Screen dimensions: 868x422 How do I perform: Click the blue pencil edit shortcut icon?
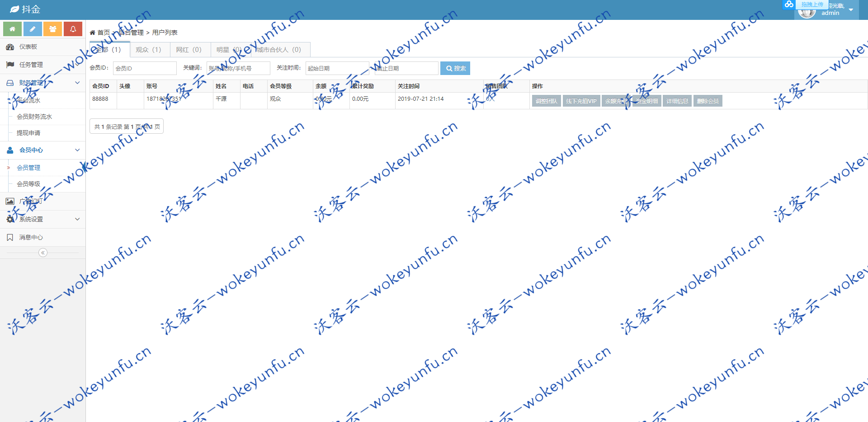point(33,29)
